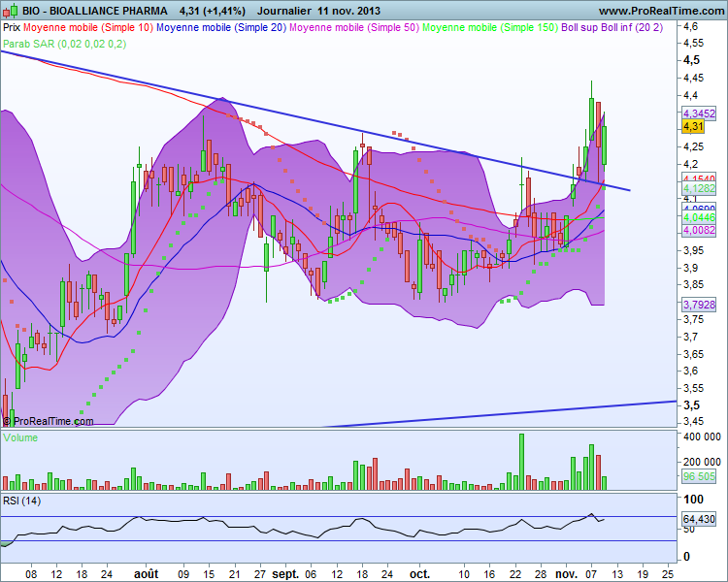This screenshot has width=728, height=582.
Task: Click the sept. label on the time axis
Action: pyautogui.click(x=285, y=574)
